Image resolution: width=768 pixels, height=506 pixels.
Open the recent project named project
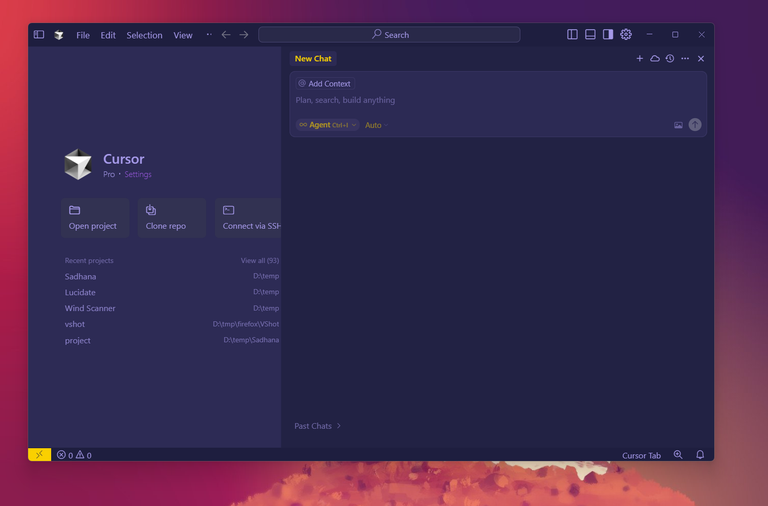click(171, 340)
